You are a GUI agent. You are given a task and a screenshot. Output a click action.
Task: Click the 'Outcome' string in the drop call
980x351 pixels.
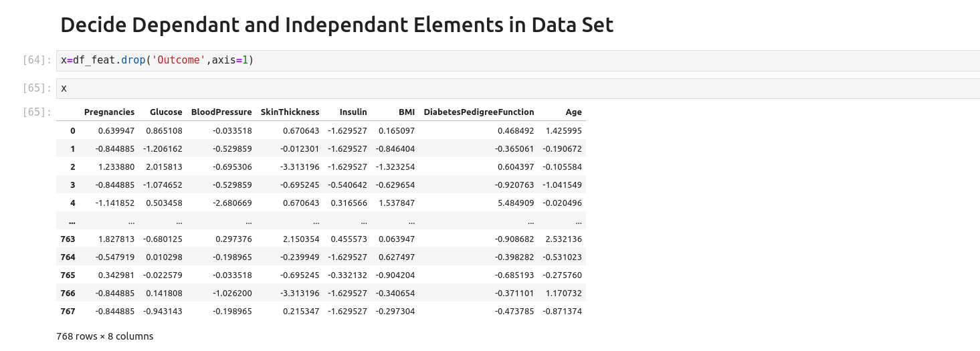(179, 60)
